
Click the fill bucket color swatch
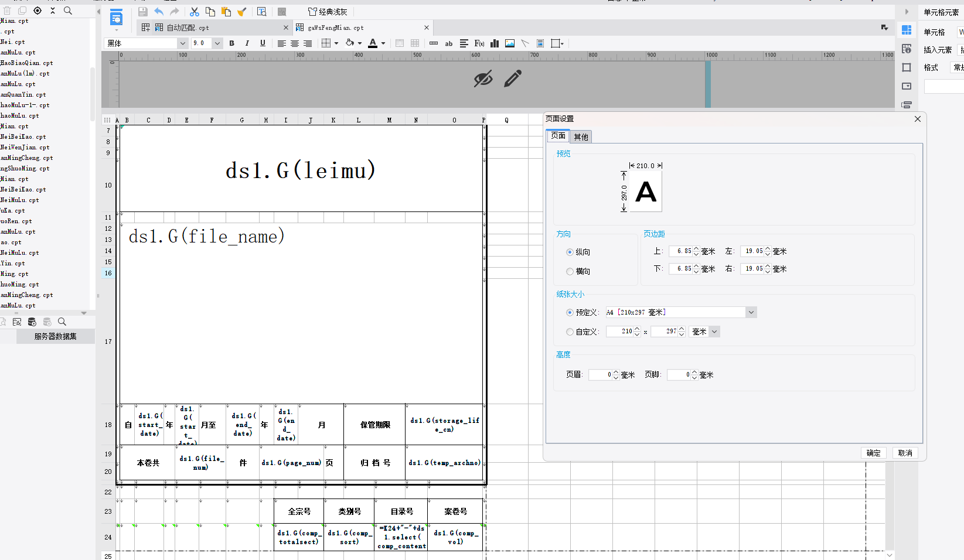tap(350, 43)
